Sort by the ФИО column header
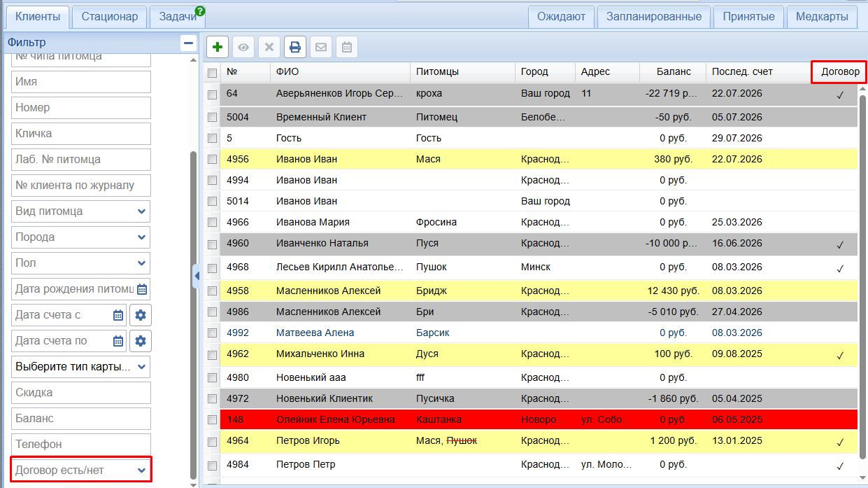 tap(340, 72)
